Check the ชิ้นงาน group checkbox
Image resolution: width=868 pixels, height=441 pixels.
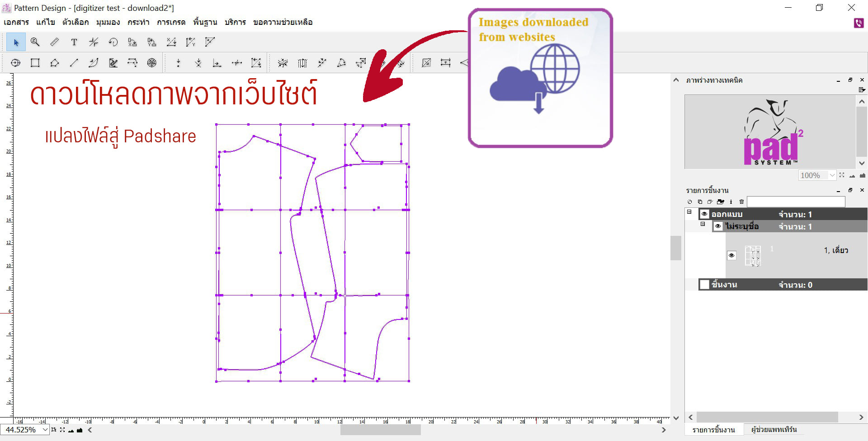pos(704,285)
